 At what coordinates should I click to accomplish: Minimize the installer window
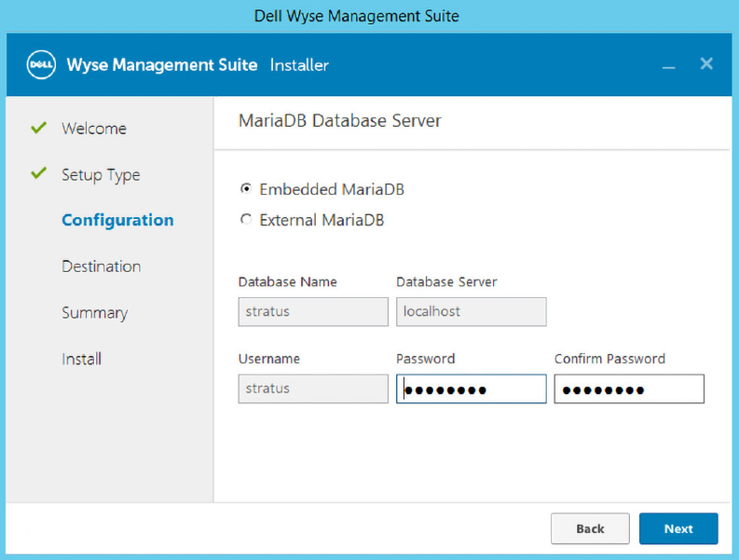tap(668, 67)
